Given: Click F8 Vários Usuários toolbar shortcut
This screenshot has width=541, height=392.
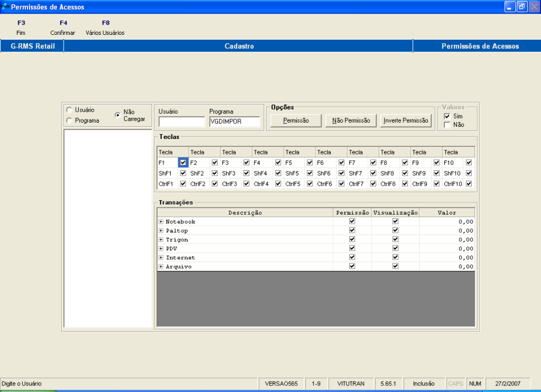Looking at the screenshot, I should coord(105,28).
